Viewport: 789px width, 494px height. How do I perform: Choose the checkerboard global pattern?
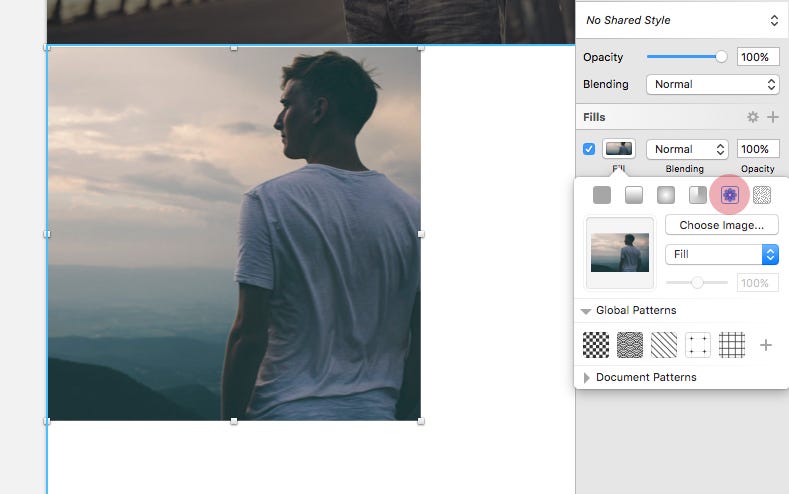596,345
